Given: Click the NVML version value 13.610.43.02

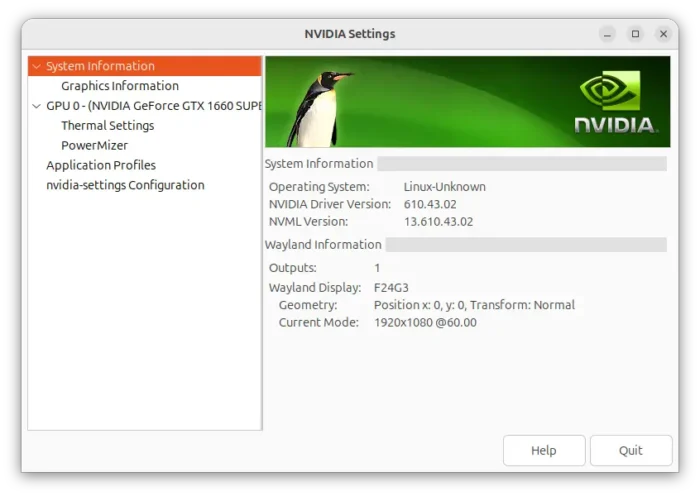Looking at the screenshot, I should point(438,222).
